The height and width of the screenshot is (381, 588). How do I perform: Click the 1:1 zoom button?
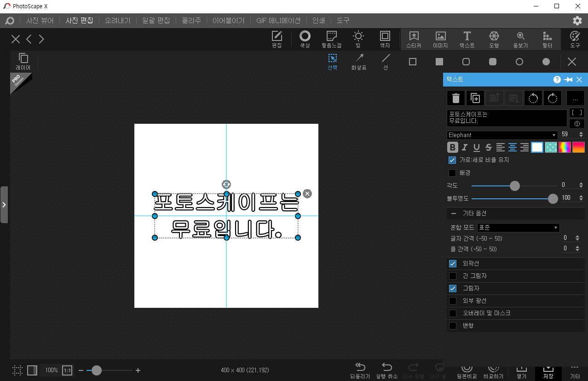click(67, 370)
